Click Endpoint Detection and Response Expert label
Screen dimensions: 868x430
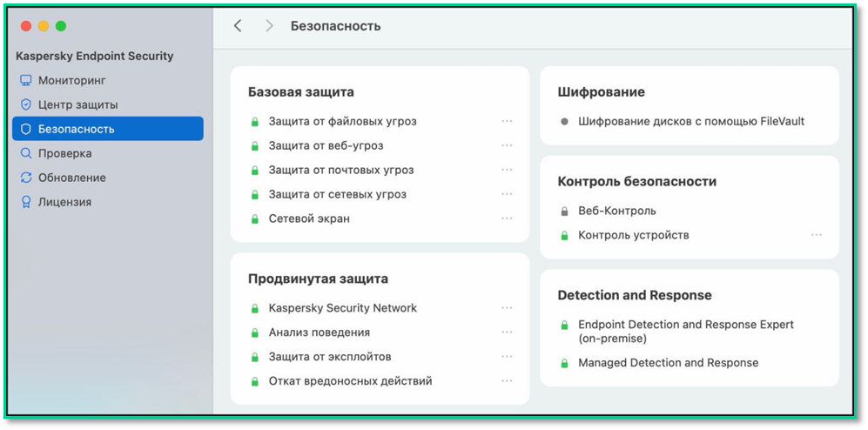[686, 331]
